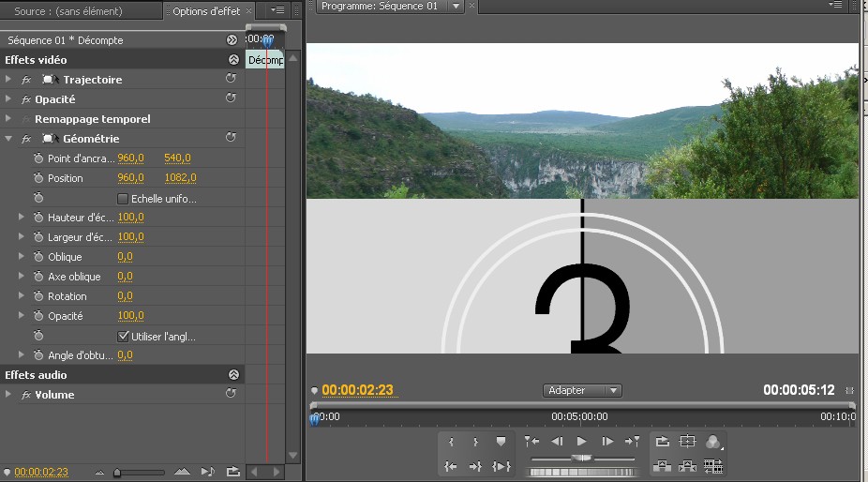Click the effect timeline zoom slider
The image size is (868, 482).
(x=117, y=473)
